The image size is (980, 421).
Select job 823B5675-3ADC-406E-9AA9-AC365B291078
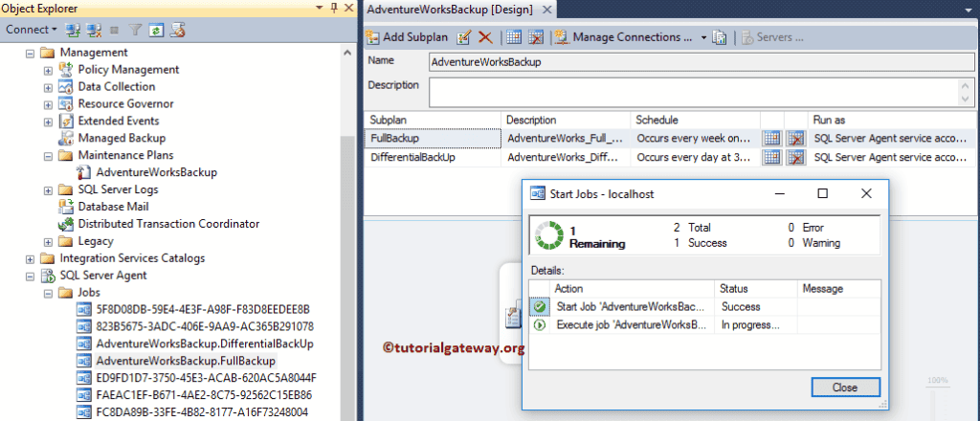pos(205,326)
